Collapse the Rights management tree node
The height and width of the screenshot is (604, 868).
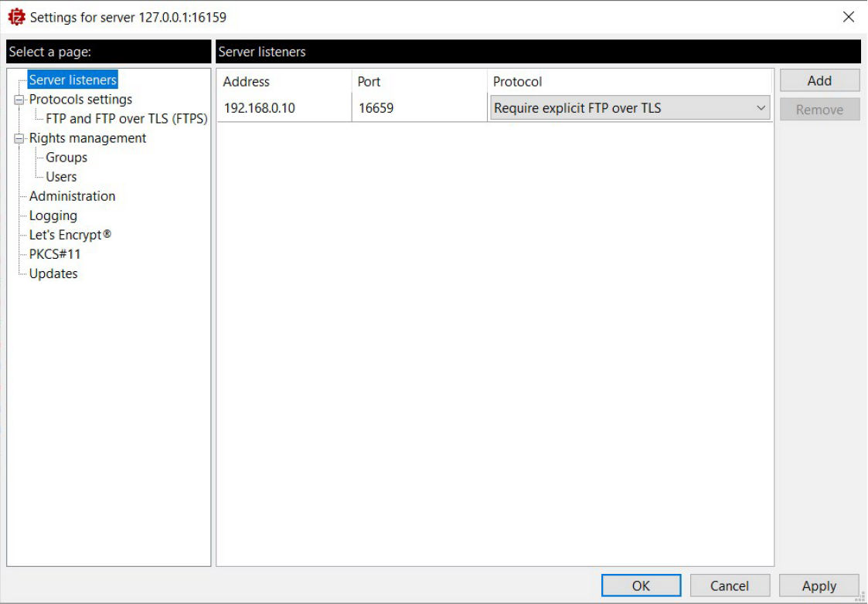pos(19,138)
